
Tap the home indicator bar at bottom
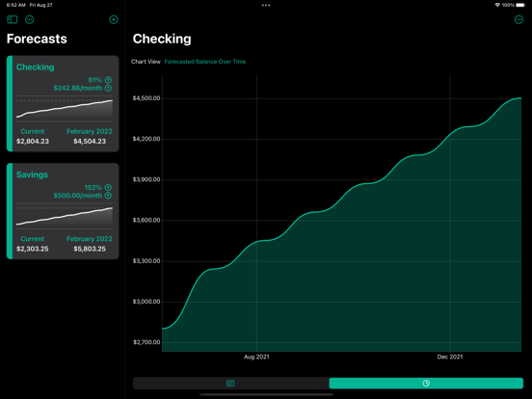(266, 394)
